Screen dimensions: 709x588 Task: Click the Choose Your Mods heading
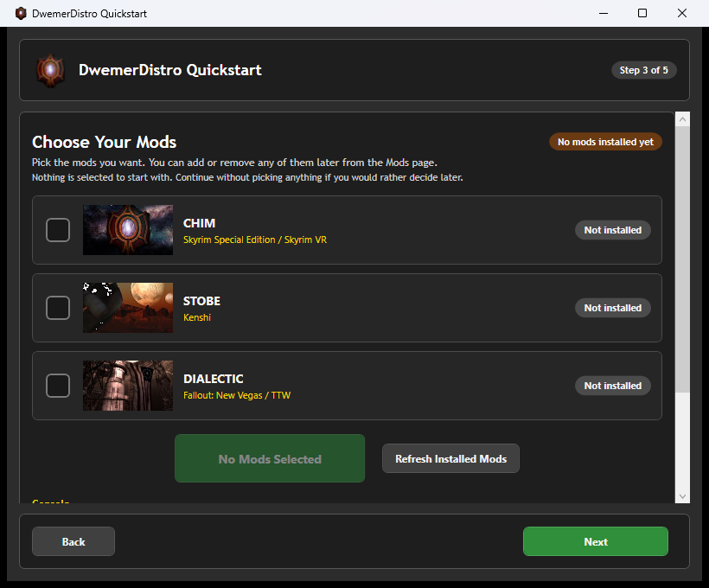104,142
